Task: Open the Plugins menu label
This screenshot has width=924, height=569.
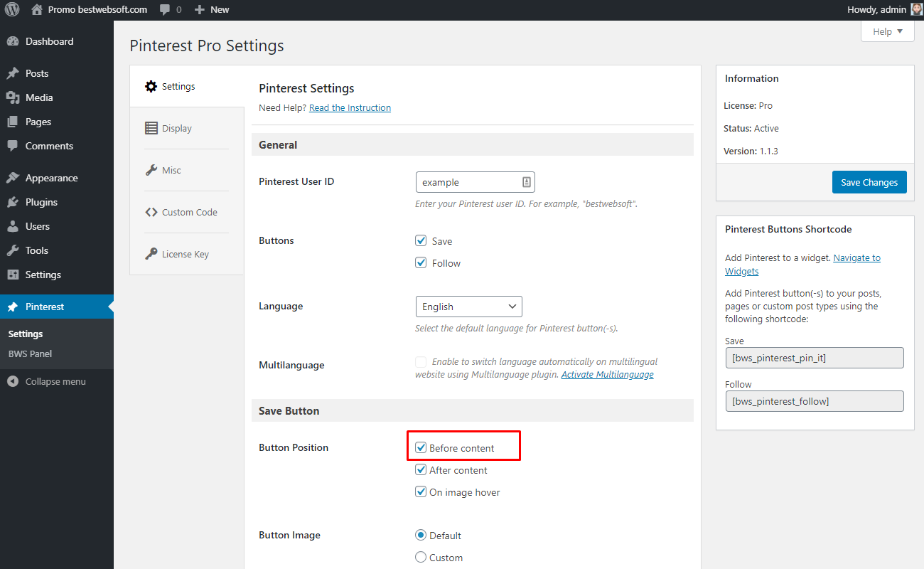Action: coord(41,202)
